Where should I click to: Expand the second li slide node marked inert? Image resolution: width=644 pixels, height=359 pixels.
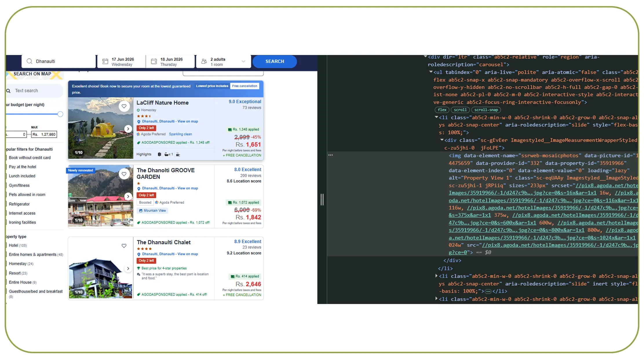(x=436, y=276)
